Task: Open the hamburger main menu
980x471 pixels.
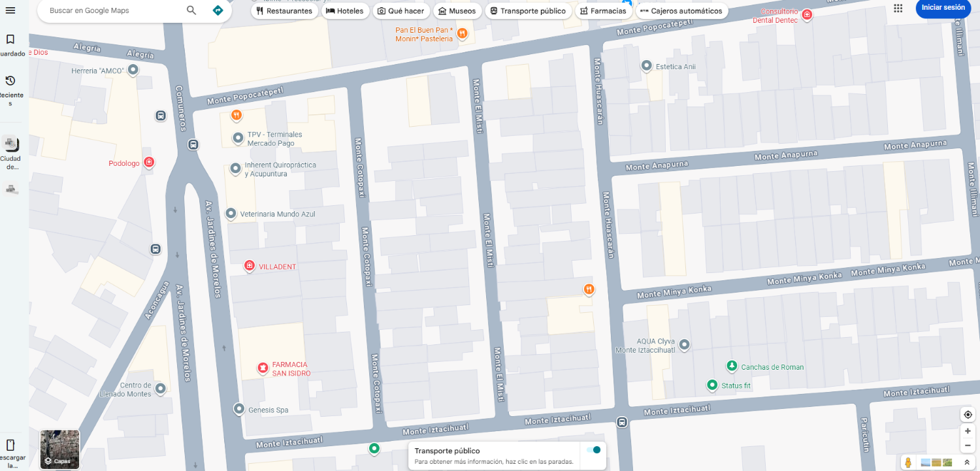Action: coord(10,10)
